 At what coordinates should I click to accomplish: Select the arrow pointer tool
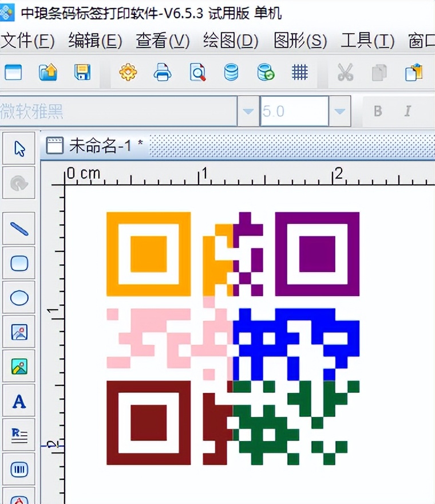pyautogui.click(x=19, y=148)
